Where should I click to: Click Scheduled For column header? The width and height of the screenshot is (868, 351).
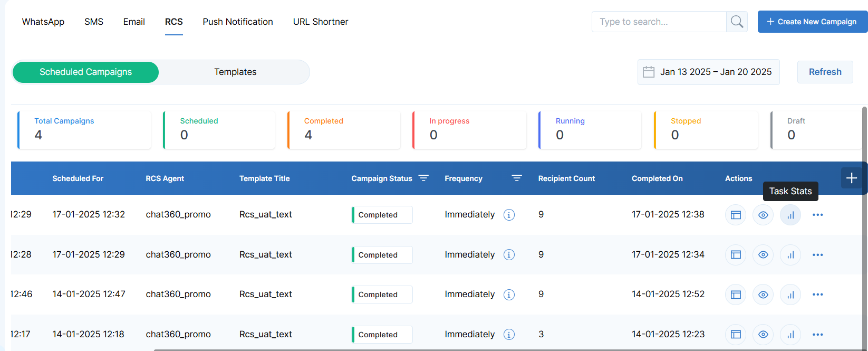[78, 178]
